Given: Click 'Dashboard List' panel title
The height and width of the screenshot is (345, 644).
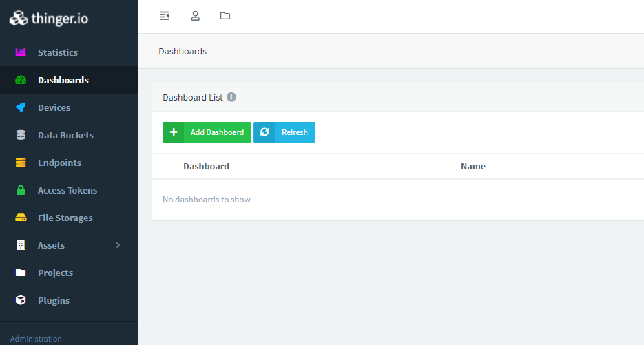Looking at the screenshot, I should (x=193, y=97).
